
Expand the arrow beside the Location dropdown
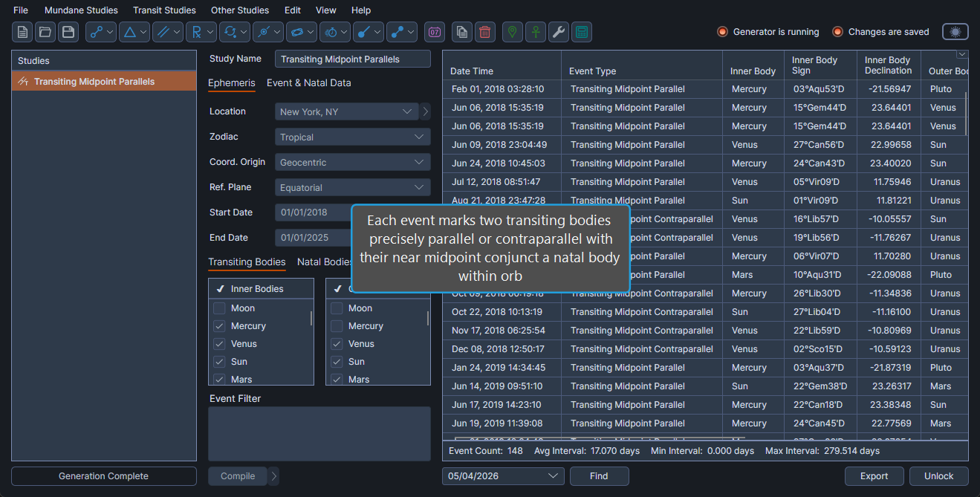coord(426,112)
